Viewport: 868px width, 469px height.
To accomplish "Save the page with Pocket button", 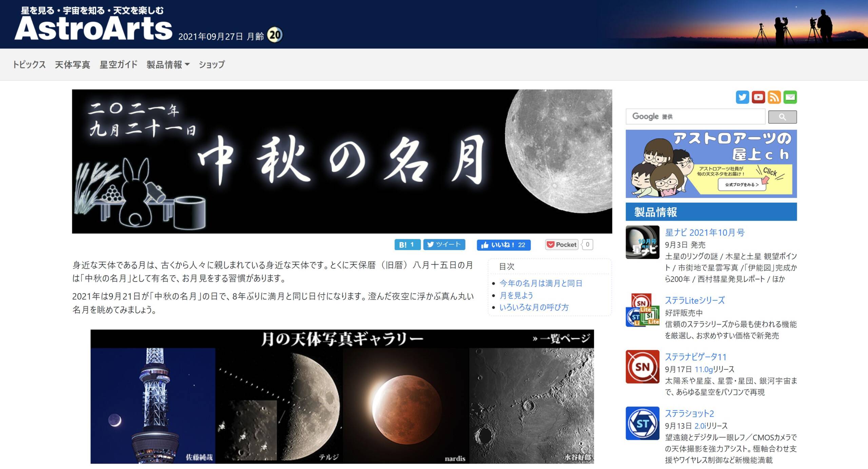I will 561,245.
